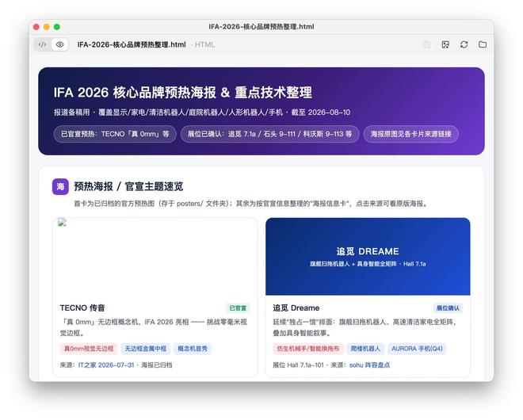Open the sohu 阵容盘点 source link

coord(369,365)
